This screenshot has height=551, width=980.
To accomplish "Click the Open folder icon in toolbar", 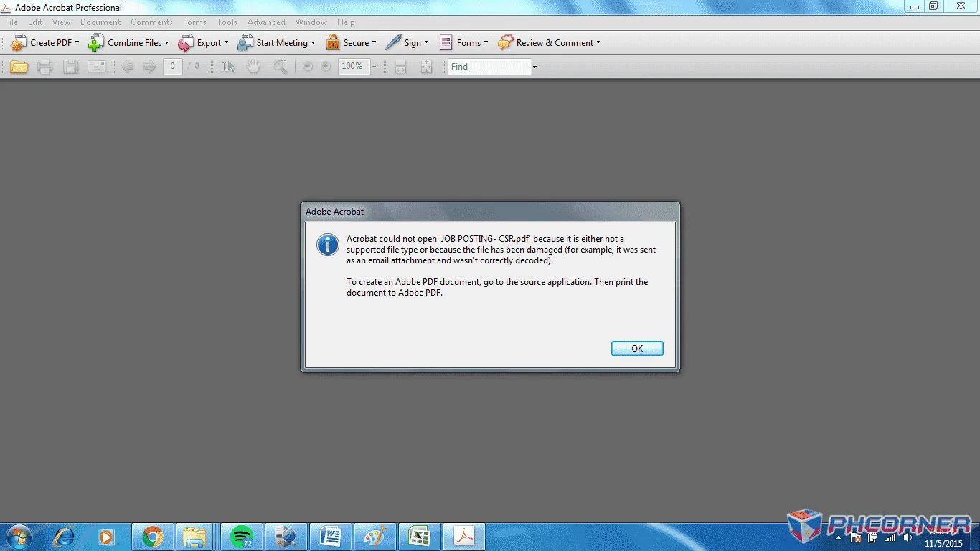I will [x=19, y=67].
